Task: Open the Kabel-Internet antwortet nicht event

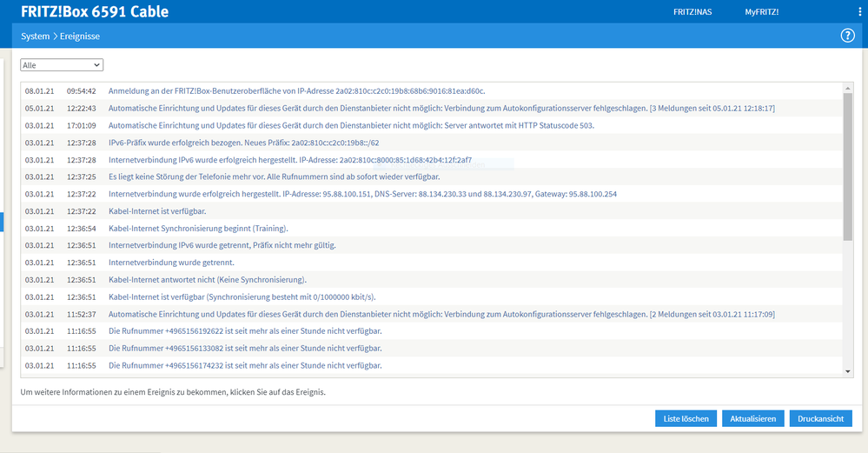Action: (208, 280)
